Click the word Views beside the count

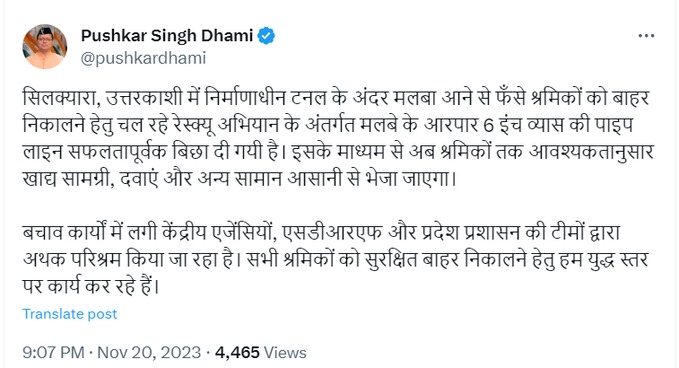coord(285,352)
